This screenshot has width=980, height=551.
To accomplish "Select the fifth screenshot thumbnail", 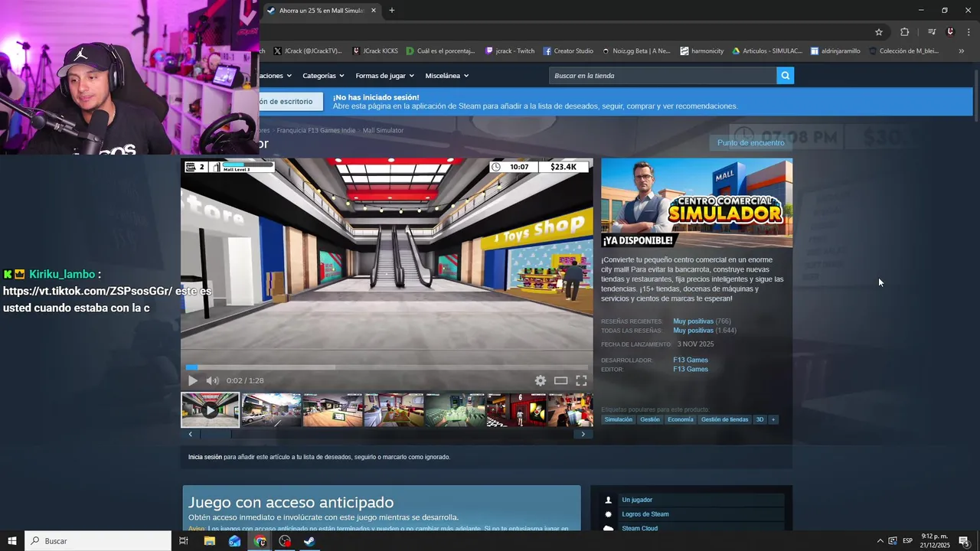I will (455, 410).
